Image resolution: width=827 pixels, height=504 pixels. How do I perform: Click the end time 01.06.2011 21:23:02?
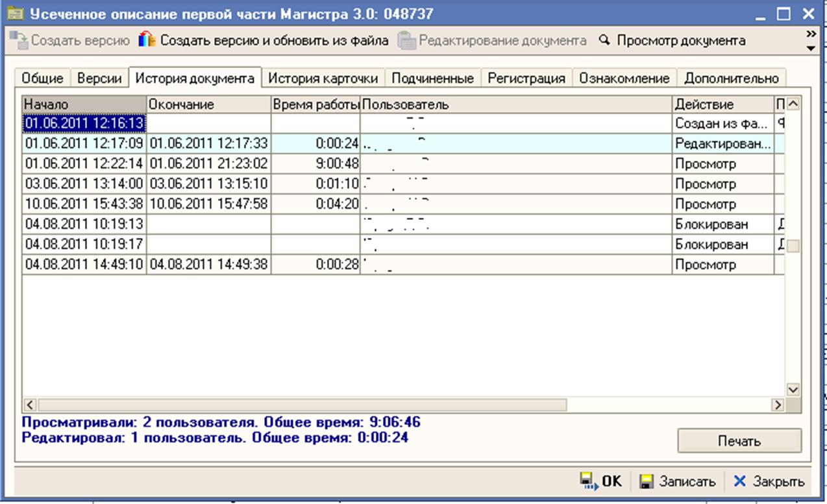coord(208,163)
